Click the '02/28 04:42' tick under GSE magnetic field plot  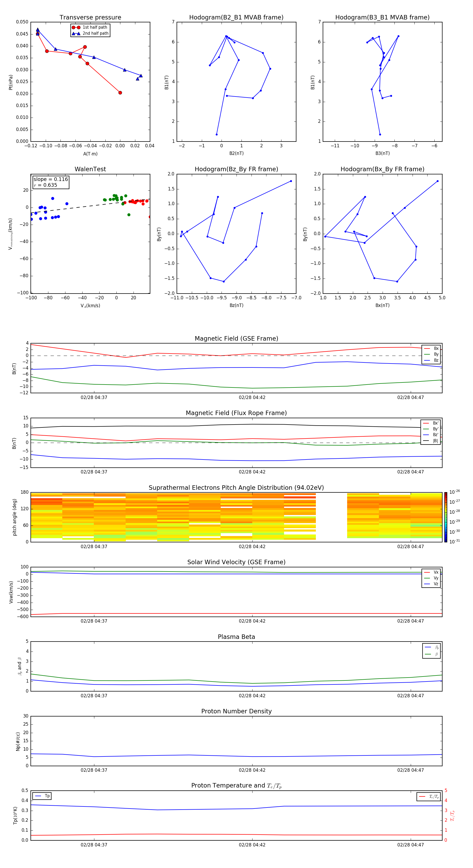coord(252,398)
